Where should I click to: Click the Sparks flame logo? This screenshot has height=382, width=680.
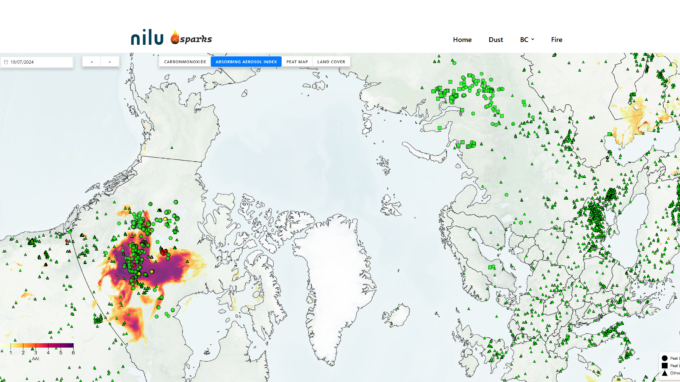click(175, 38)
